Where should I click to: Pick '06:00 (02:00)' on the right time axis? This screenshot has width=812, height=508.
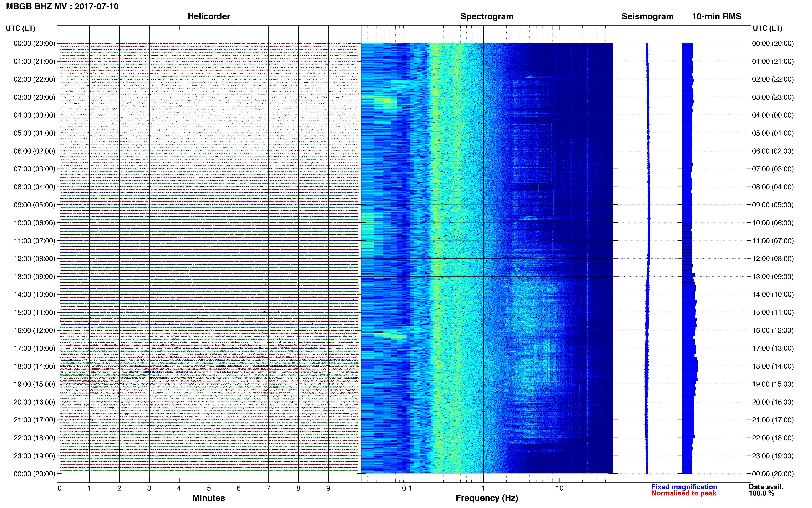coord(773,151)
